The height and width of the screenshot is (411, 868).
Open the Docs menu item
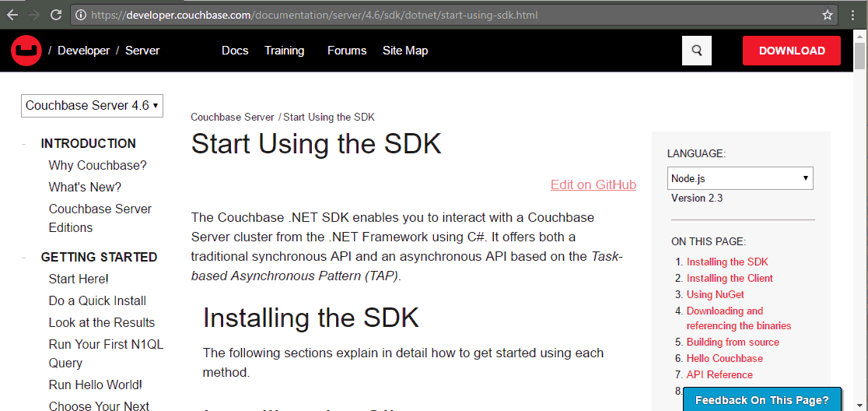point(235,51)
